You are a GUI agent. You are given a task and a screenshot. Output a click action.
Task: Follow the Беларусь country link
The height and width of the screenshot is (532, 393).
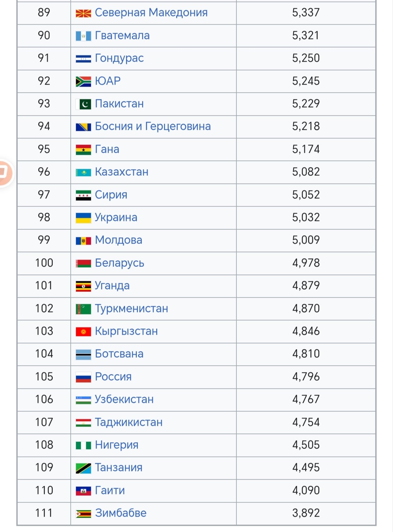point(120,263)
